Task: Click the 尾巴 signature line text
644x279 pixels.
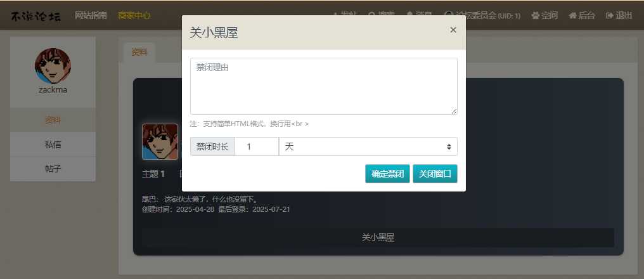Action: coord(200,199)
